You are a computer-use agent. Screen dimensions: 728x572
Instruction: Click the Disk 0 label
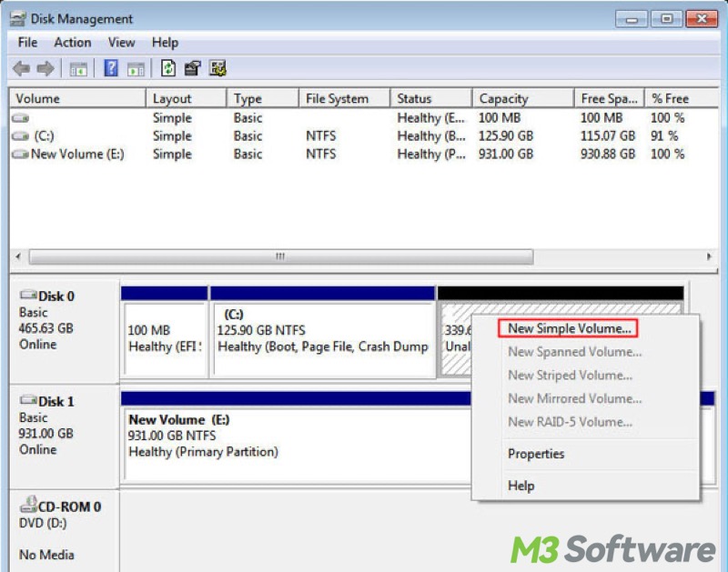[x=56, y=296]
